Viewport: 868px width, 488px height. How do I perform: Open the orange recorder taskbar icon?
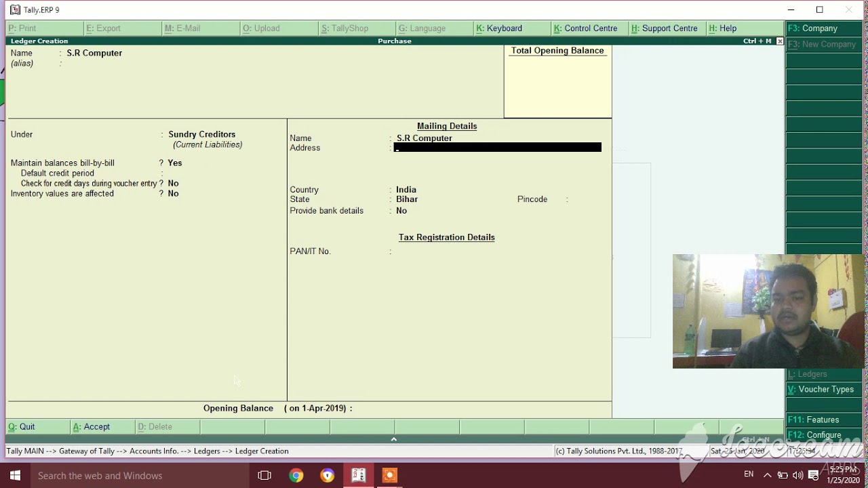[389, 475]
